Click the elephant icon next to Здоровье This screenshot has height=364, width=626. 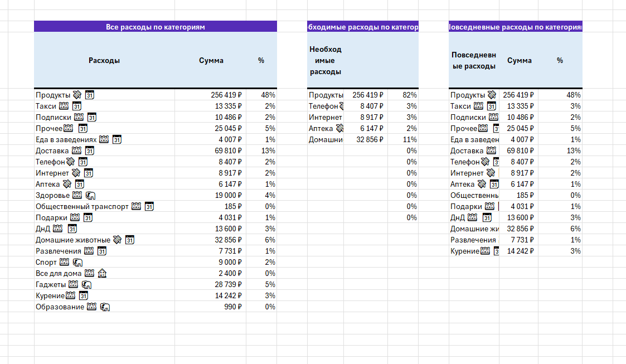[x=91, y=195]
